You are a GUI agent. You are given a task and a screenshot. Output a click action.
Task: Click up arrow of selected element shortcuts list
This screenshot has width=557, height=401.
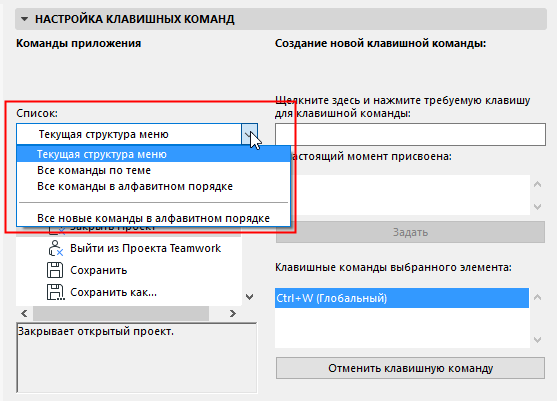[537, 297]
